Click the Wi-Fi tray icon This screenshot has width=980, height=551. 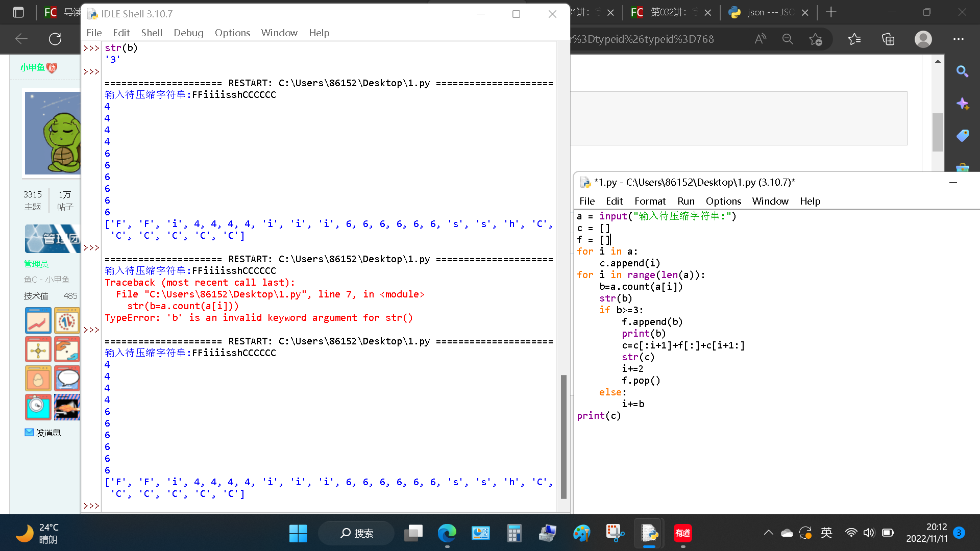pyautogui.click(x=851, y=533)
